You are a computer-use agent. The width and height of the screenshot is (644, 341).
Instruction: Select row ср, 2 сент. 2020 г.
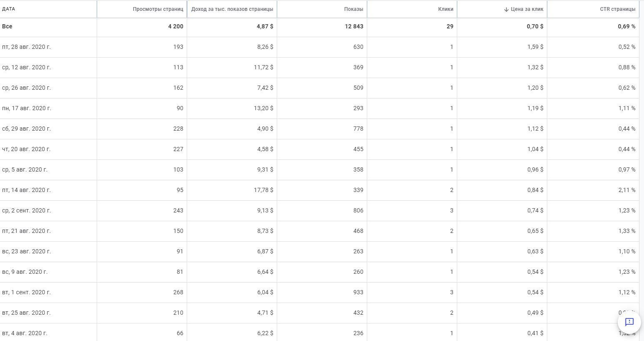(26, 210)
